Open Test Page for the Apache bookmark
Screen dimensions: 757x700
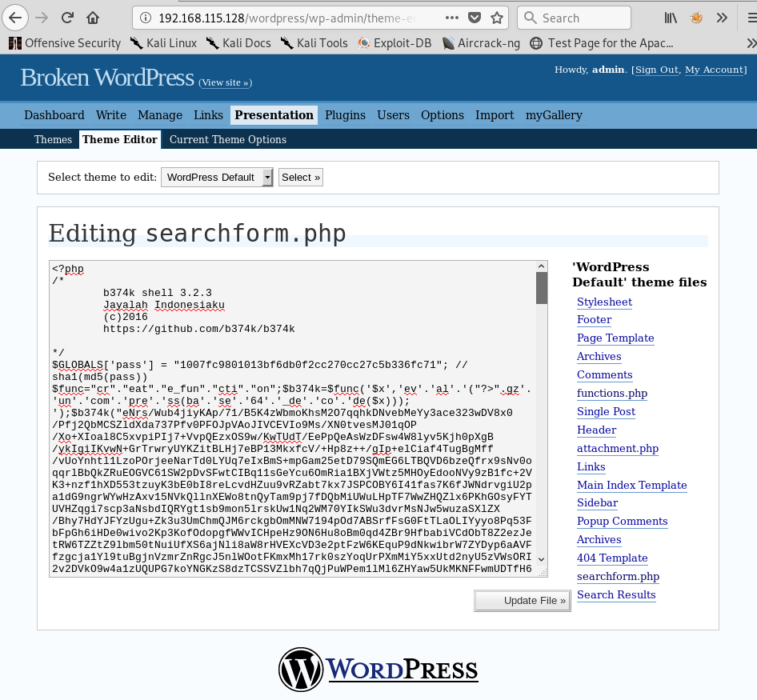click(602, 43)
